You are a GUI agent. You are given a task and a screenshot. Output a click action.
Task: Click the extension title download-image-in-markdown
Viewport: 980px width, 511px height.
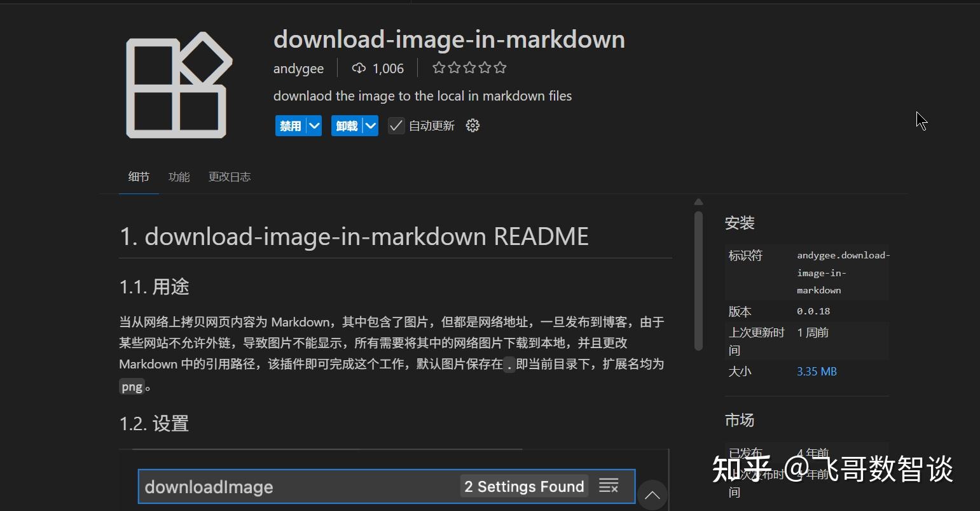tap(449, 39)
